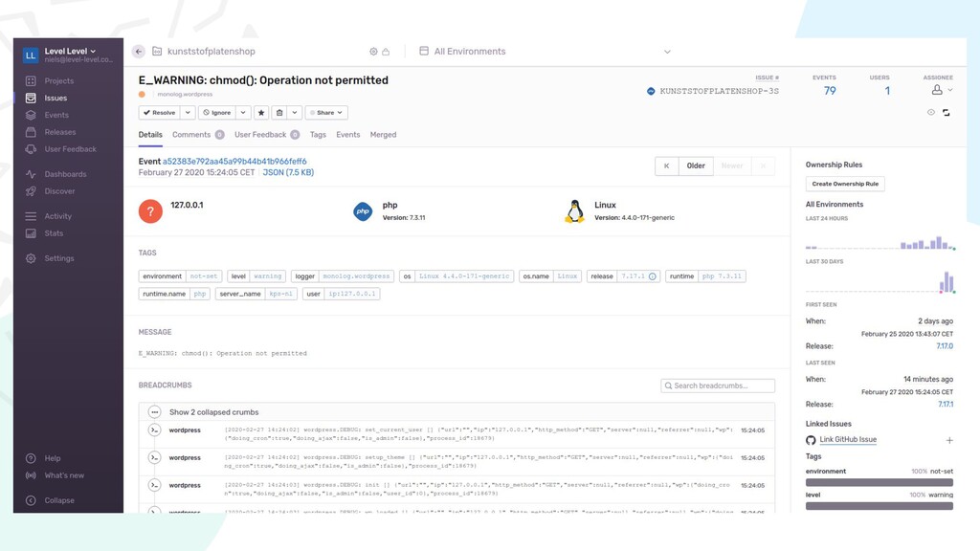
Task: Open the Dashboards section
Action: tap(65, 174)
